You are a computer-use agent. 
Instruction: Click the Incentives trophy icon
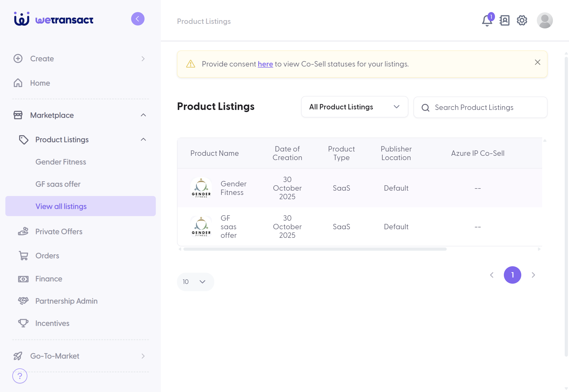tap(23, 323)
